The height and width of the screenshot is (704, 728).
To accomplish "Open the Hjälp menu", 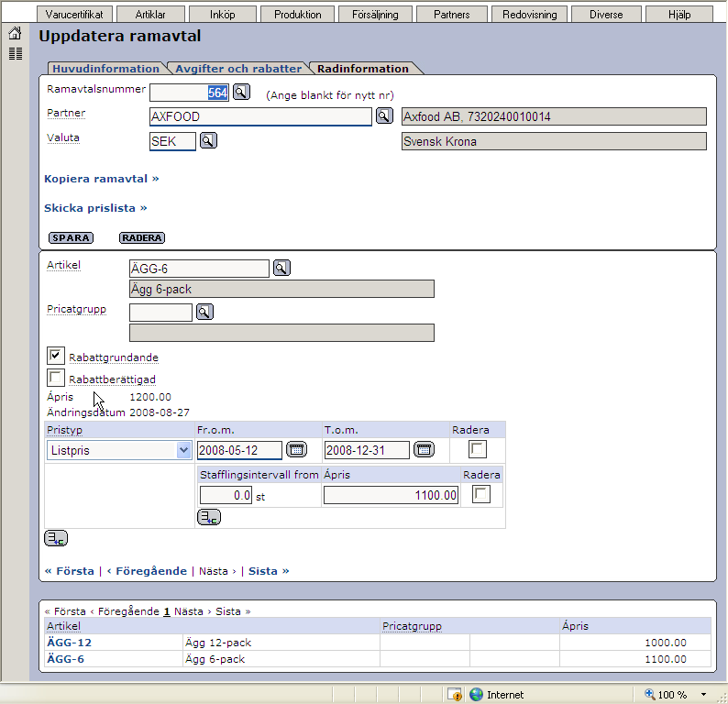I will (x=679, y=15).
